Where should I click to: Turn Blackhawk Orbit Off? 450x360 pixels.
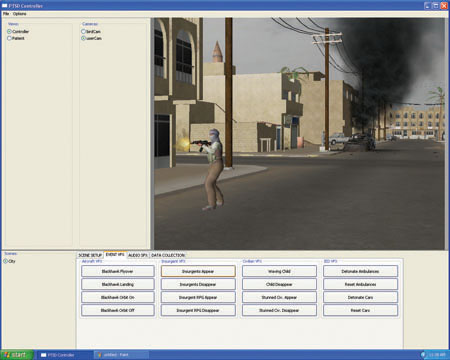118,310
